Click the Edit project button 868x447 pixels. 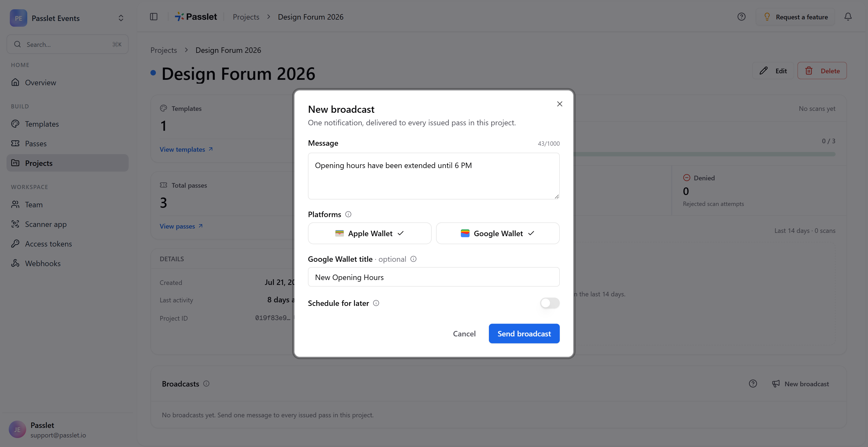[x=773, y=70]
